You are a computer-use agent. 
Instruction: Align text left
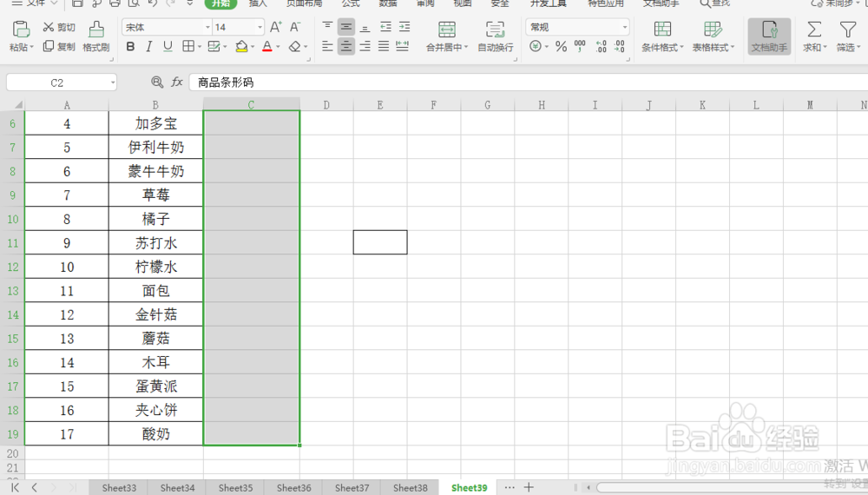tap(328, 47)
